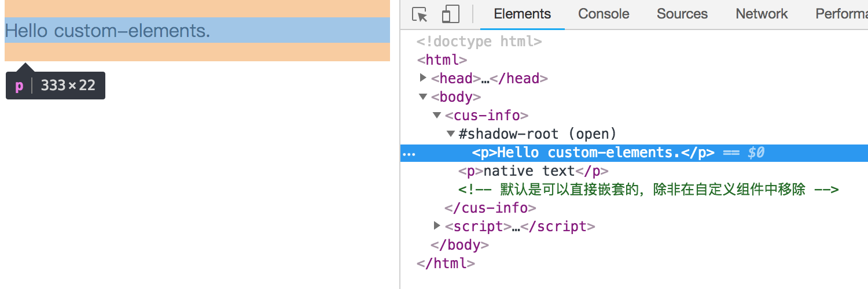Screen dimensions: 868x289
Task: Switch to the Console tab
Action: (604, 14)
